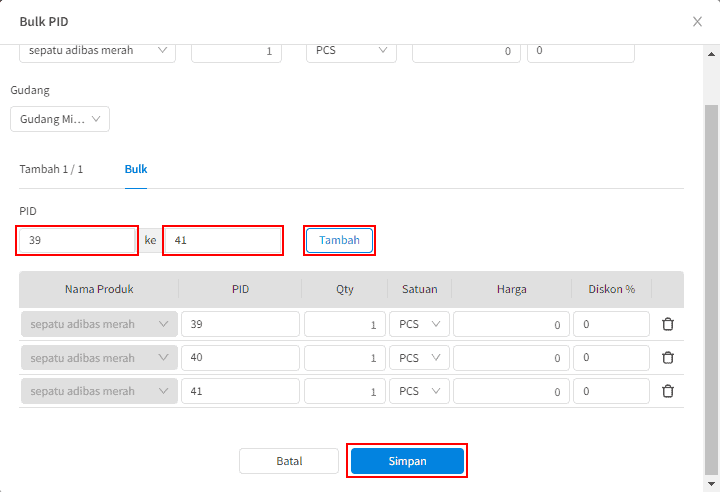
Task: Open Satuan dropdown in PID 41 row
Action: [419, 391]
